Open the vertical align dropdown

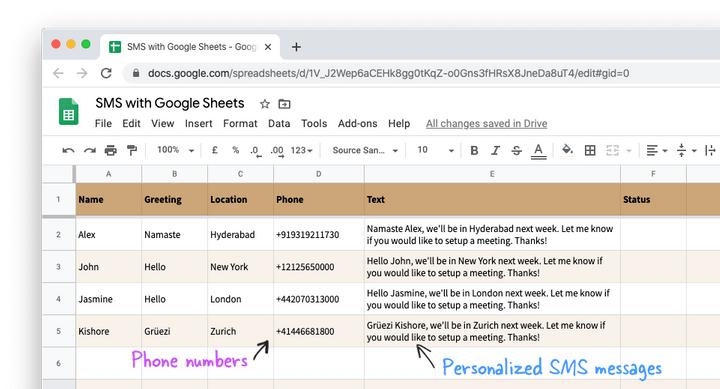click(x=686, y=150)
